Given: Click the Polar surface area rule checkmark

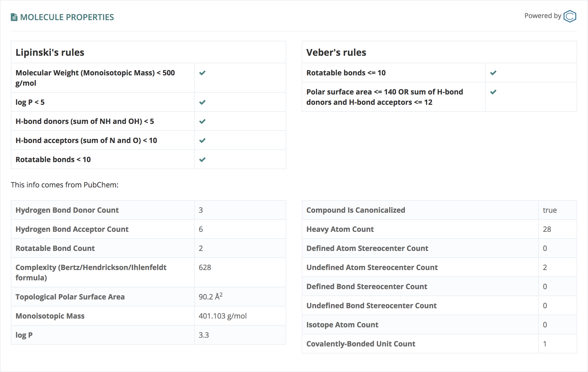Looking at the screenshot, I should coord(493,92).
